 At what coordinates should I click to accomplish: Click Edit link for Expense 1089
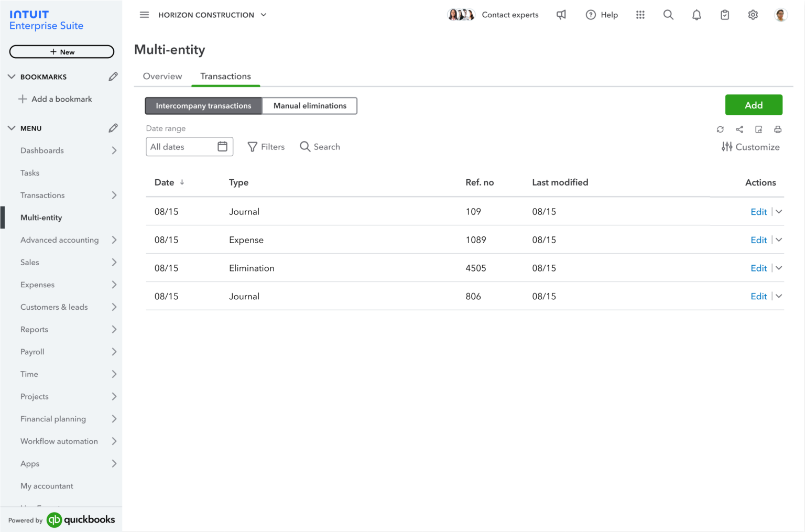click(x=758, y=240)
